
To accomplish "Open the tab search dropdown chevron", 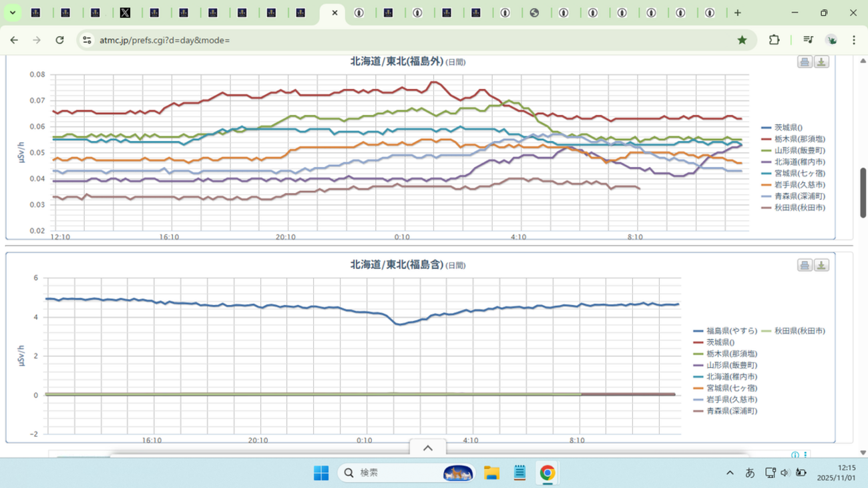I will (13, 13).
